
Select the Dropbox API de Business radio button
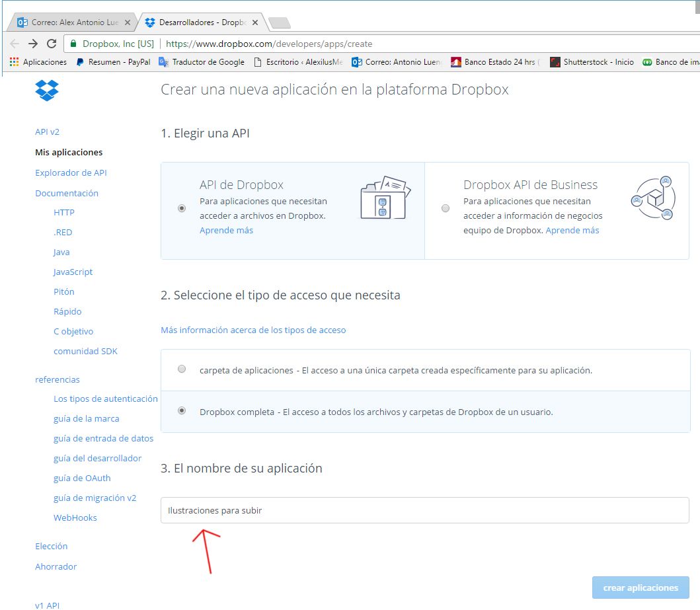click(x=446, y=208)
